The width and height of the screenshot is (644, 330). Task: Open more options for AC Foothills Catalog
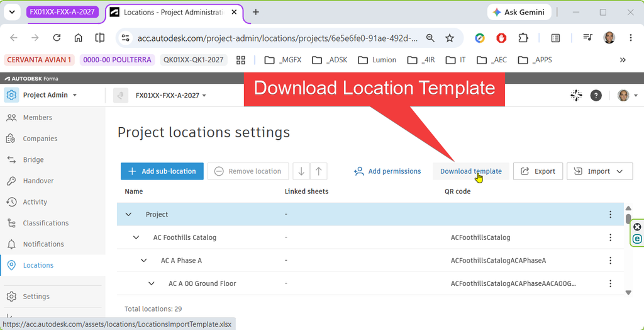point(610,237)
